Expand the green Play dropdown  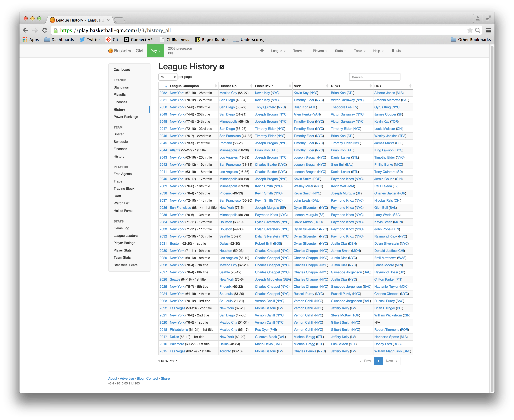155,51
